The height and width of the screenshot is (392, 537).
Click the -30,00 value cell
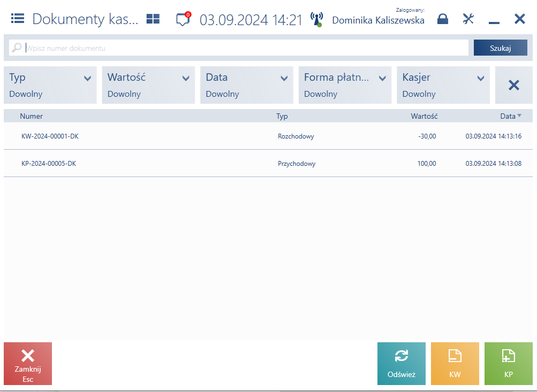(427, 136)
